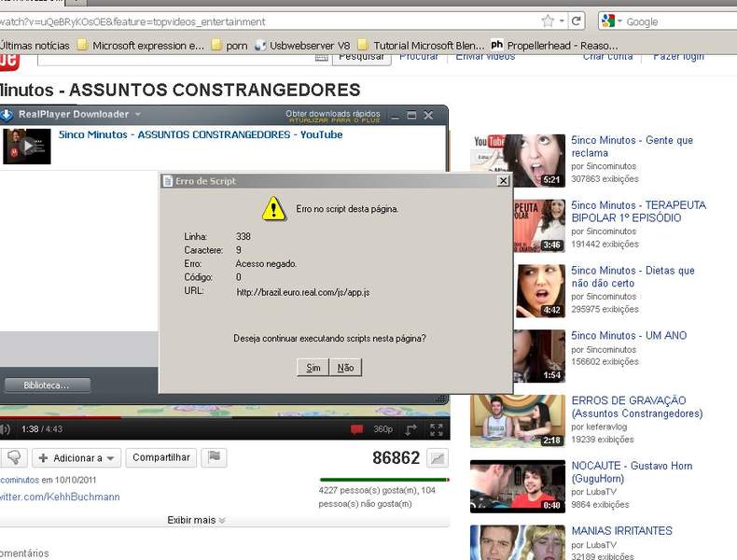The width and height of the screenshot is (737, 560).
Task: Click the 3:46 Terapeuta Bipolar thumbnail
Action: click(539, 226)
